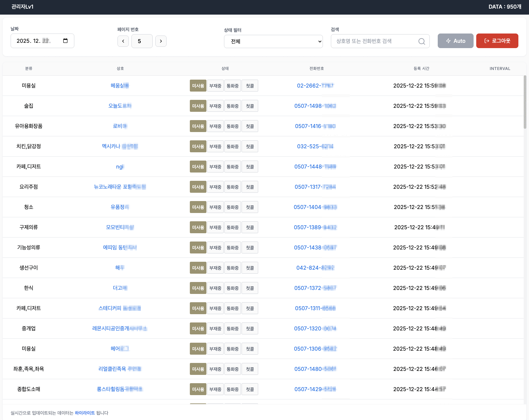Set 미용실 first row status to 부재중
Screen dimensions: 529x420
(x=215, y=86)
